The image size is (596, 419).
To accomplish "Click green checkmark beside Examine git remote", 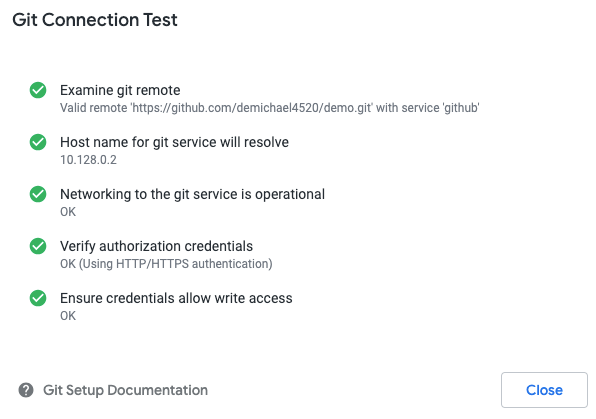I will click(x=38, y=90).
